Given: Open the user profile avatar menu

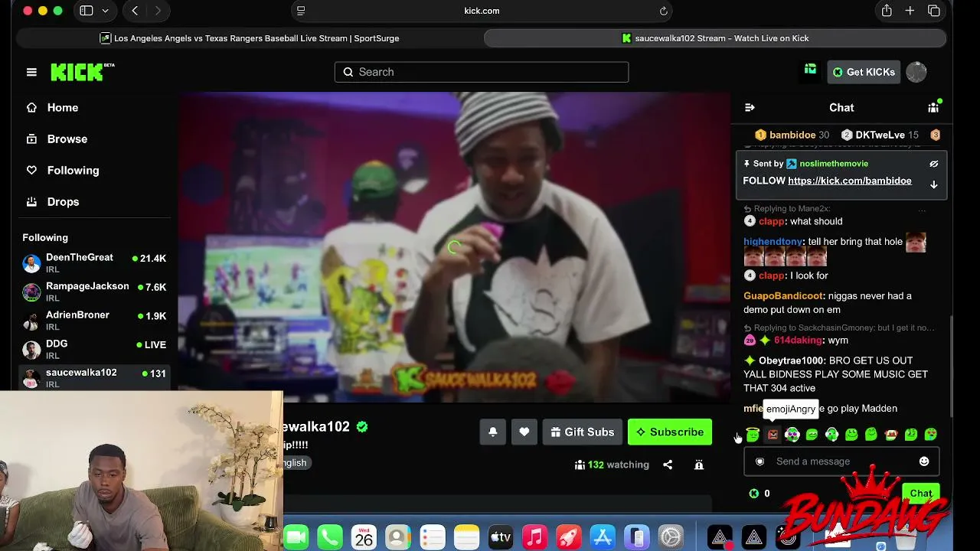Looking at the screenshot, I should click(916, 72).
